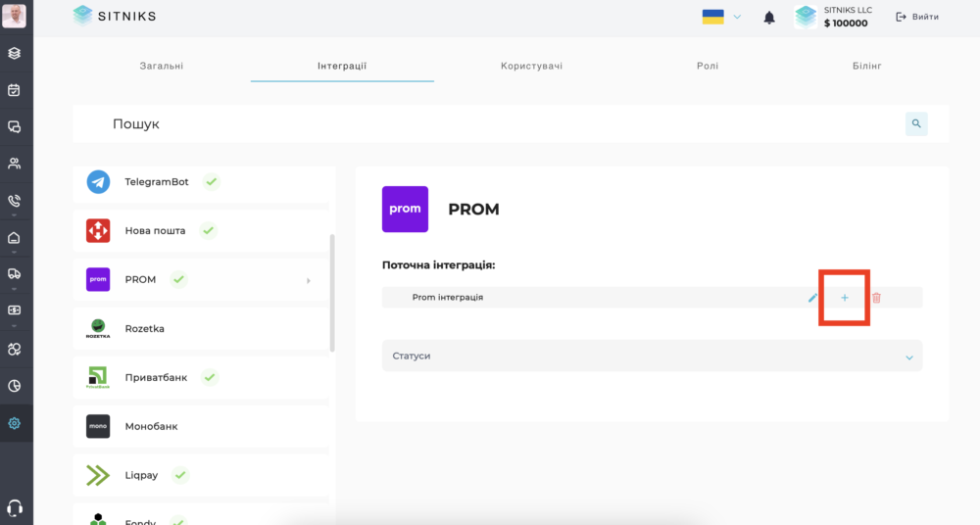The image size is (980, 525).
Task: Select Нова пошта integration
Action: point(201,230)
